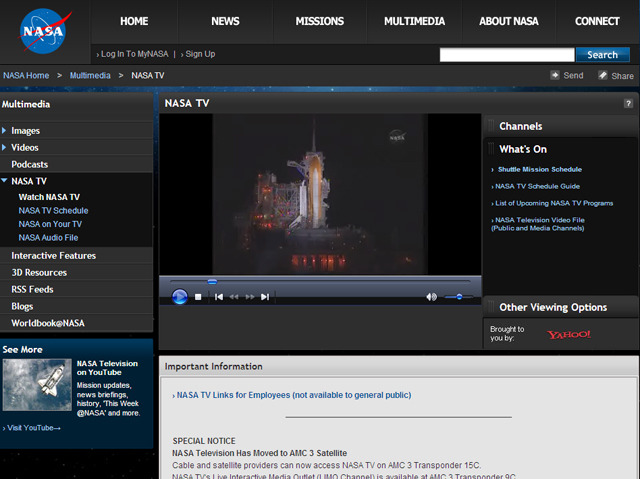Open List of Upcoming NASA TV Programs

click(x=554, y=203)
